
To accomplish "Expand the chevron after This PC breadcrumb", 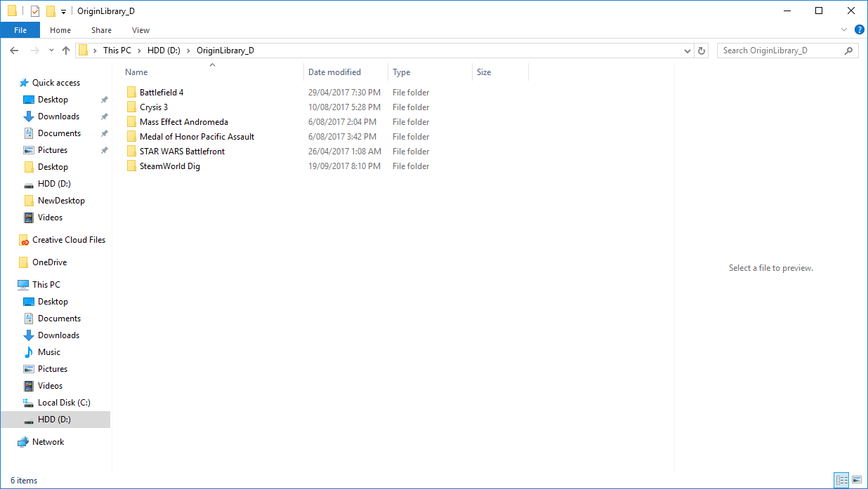I will point(139,51).
